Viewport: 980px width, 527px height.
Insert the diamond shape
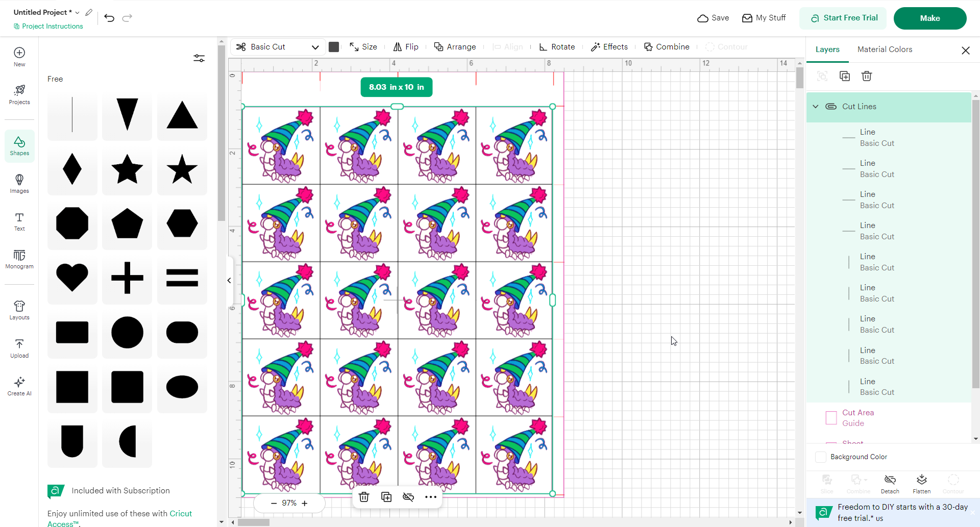pos(72,168)
